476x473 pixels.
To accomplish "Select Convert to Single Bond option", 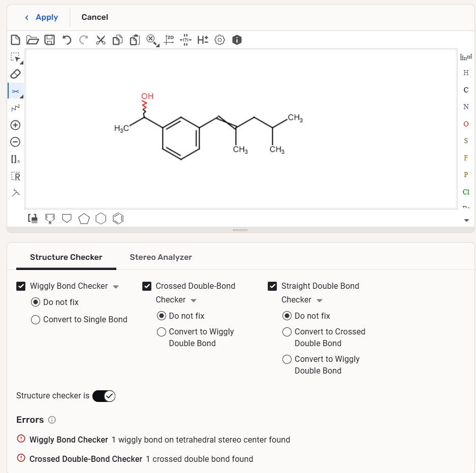I will pos(36,320).
